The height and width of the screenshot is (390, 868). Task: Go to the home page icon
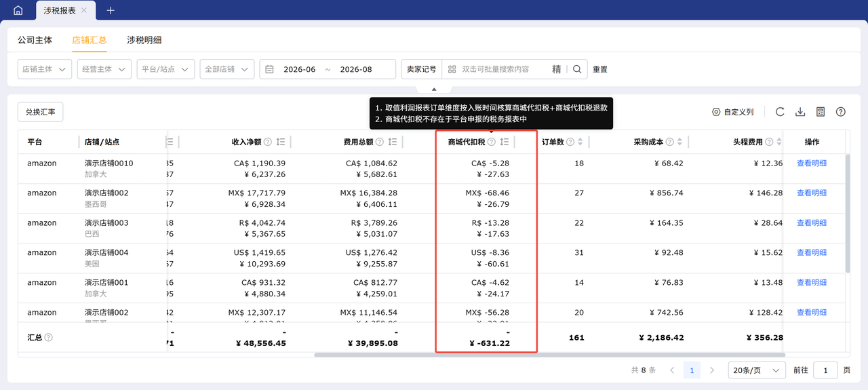click(x=18, y=10)
